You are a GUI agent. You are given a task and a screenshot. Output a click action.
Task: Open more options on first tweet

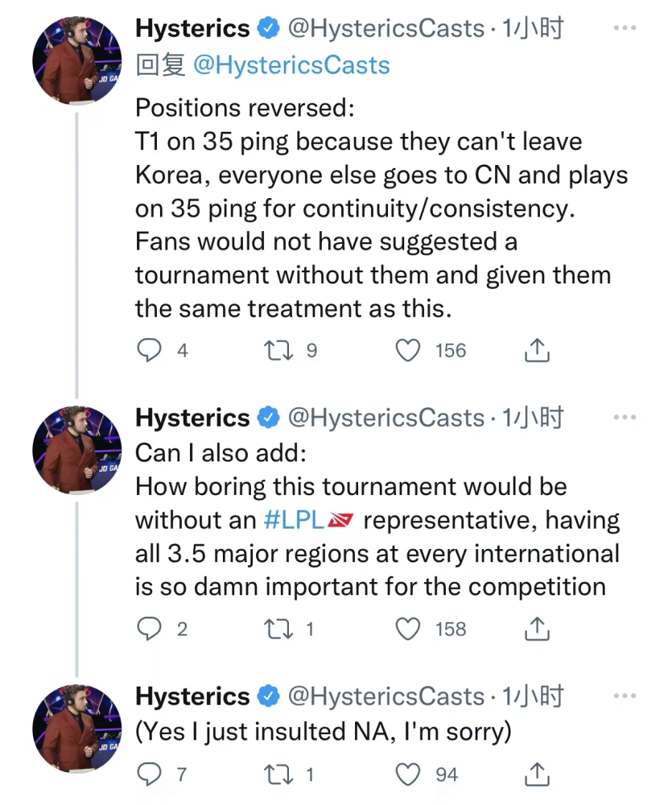625,28
